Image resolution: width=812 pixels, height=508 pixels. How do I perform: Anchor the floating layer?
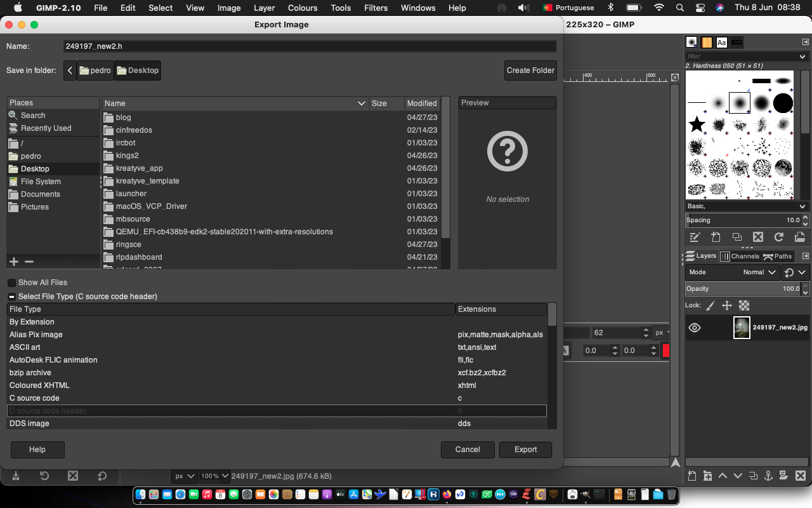click(x=768, y=476)
